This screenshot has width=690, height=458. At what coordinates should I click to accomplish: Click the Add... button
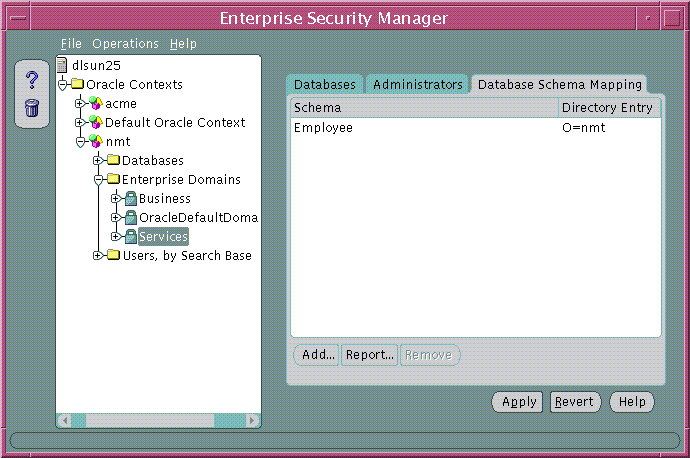pos(317,355)
